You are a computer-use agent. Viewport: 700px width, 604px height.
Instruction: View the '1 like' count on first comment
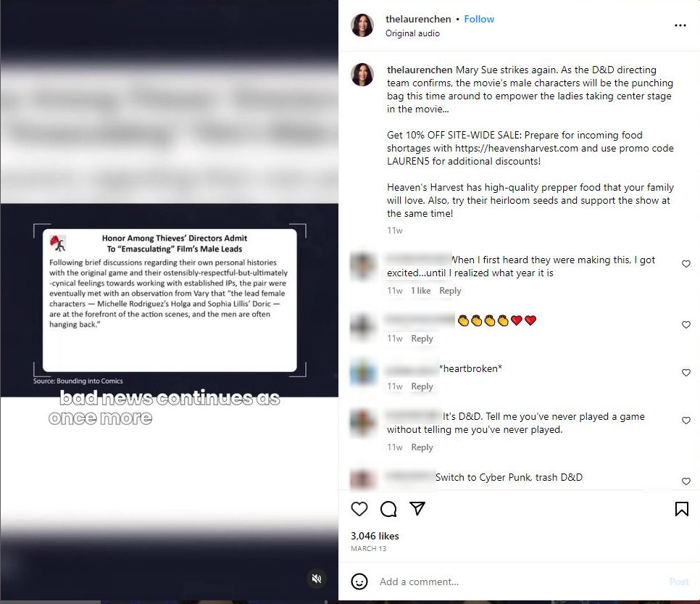[x=420, y=290]
